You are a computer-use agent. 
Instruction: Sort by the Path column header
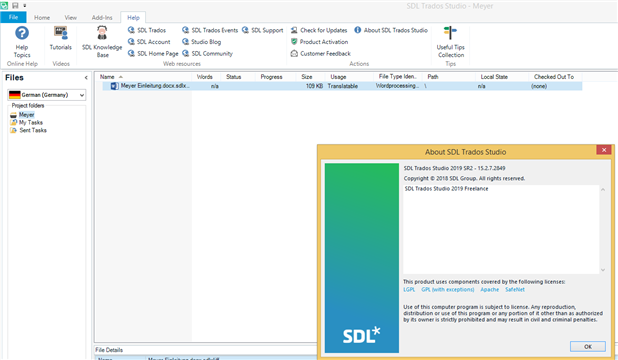pos(449,77)
